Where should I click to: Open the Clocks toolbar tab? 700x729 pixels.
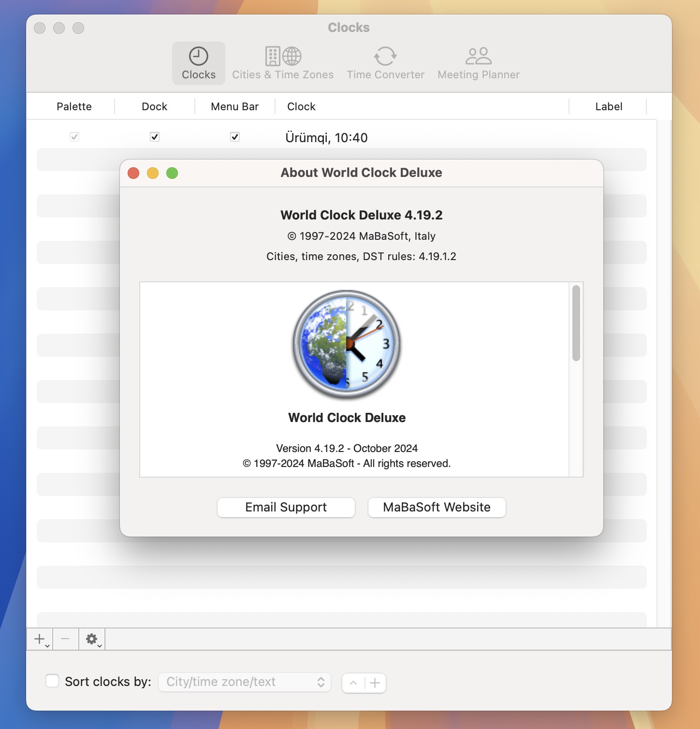(199, 63)
